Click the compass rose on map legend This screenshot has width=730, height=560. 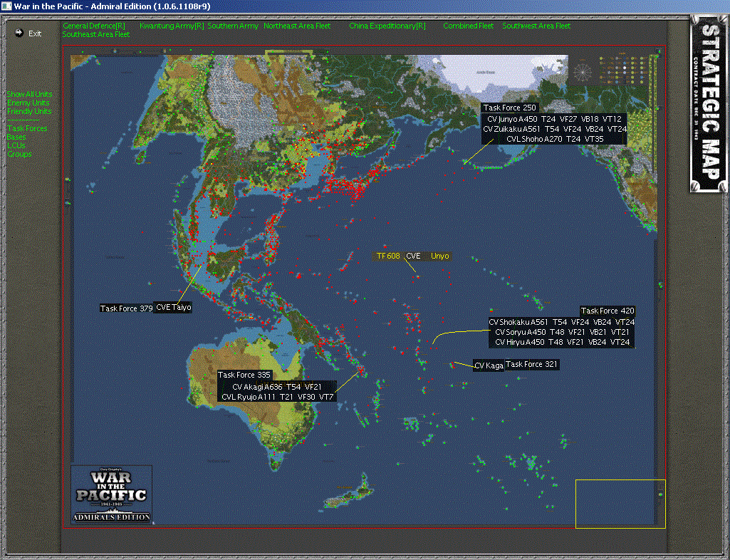583,71
